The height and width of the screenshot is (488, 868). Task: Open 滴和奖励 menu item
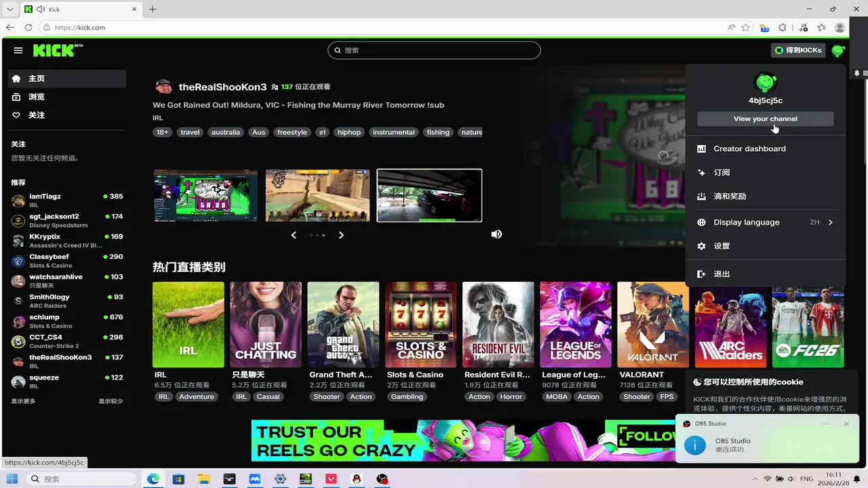766,196
